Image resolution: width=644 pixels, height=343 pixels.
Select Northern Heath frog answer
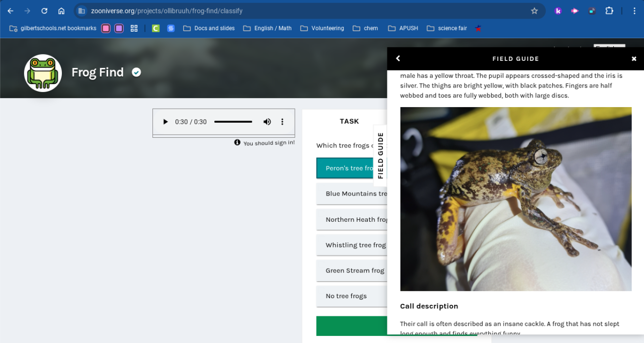pos(352,219)
